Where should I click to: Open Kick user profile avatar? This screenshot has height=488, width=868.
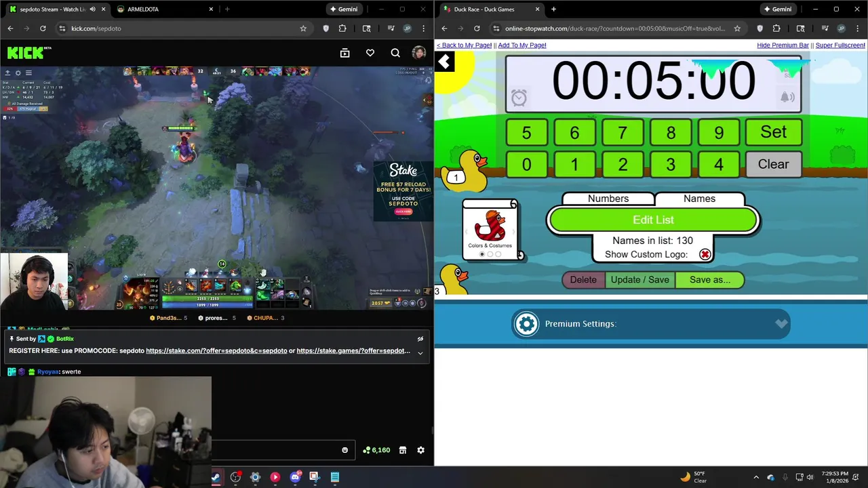(x=419, y=53)
